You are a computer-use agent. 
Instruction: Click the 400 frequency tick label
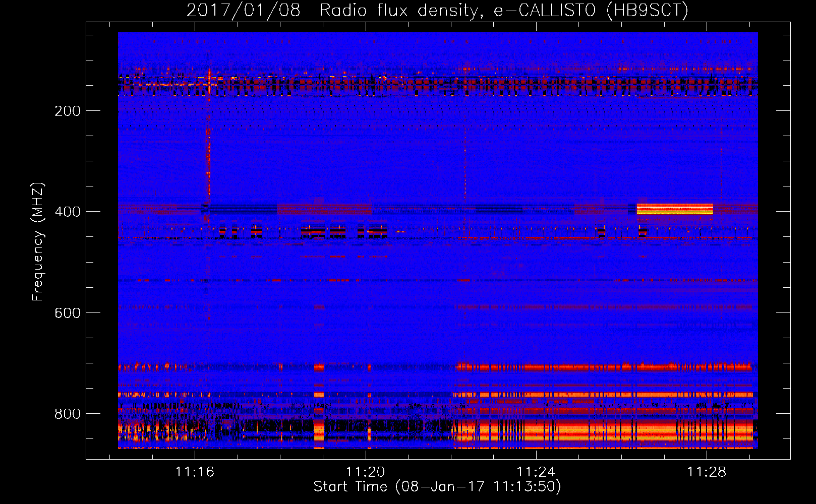68,212
